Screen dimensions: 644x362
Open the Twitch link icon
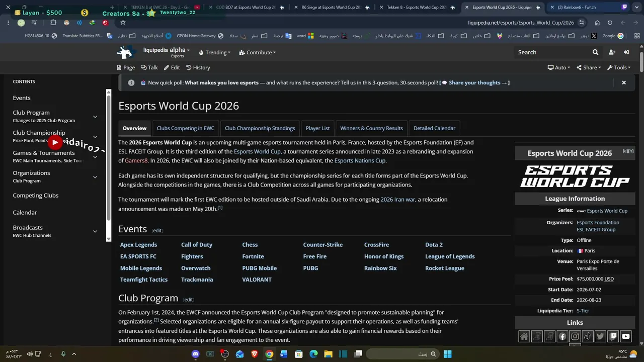click(613, 336)
